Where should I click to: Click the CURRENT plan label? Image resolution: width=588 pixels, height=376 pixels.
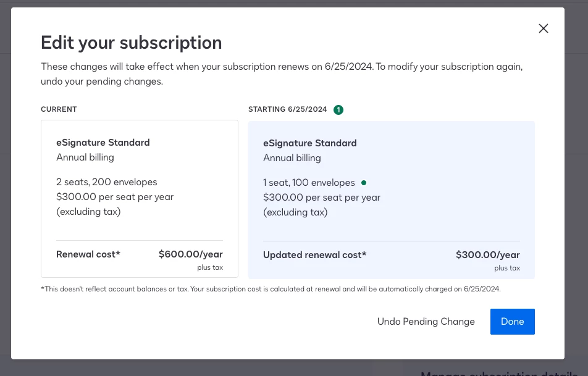(59, 109)
